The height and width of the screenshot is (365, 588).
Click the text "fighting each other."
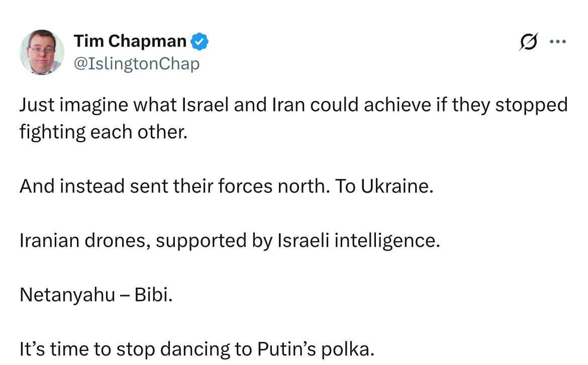pos(104,132)
